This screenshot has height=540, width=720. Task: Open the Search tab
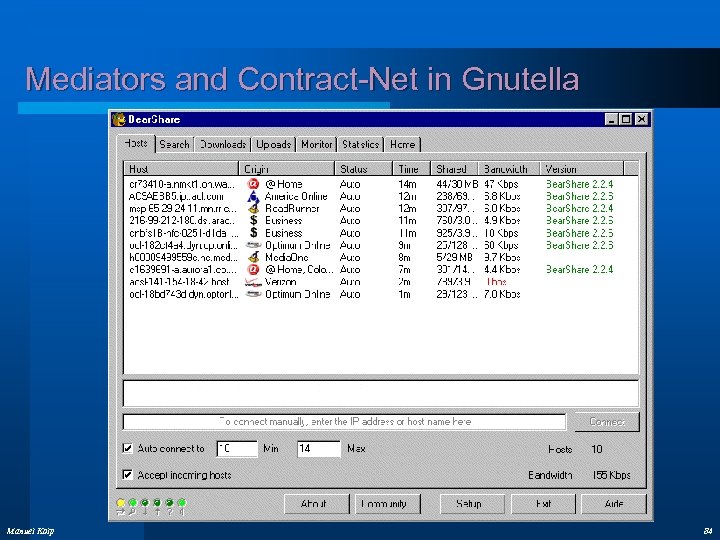pos(174,145)
